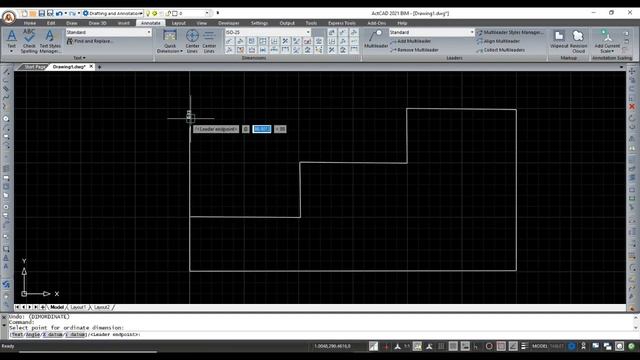Click the highlighted dynamic input value field

[x=262, y=129]
